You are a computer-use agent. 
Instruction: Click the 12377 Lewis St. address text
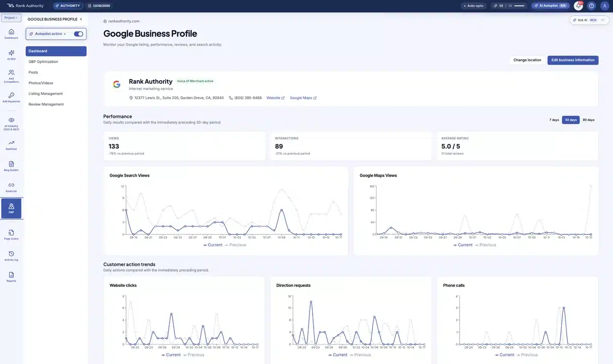click(x=179, y=98)
